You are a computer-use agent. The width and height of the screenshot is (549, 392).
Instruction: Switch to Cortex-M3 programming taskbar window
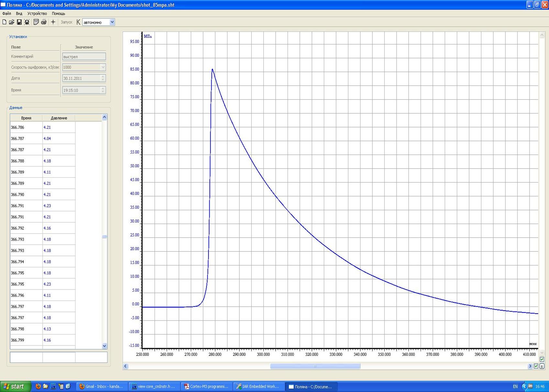click(x=206, y=387)
